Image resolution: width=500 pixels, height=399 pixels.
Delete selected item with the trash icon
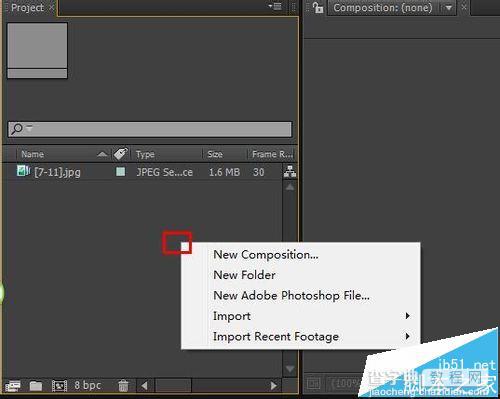[x=123, y=386]
